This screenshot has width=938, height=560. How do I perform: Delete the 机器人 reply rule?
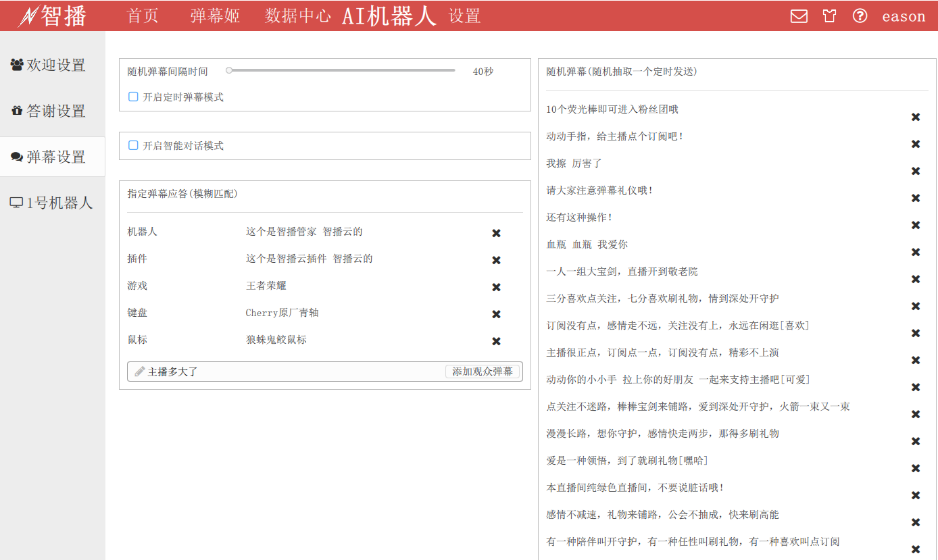(496, 233)
